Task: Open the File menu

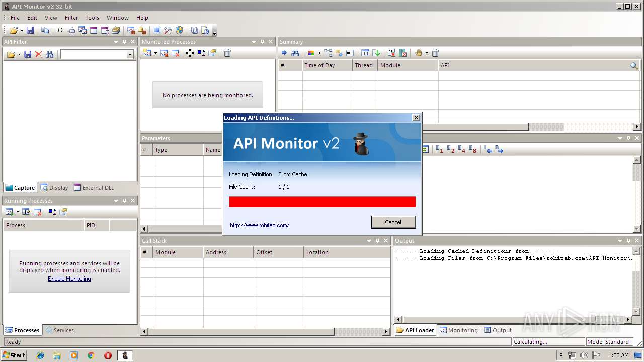Action: click(x=15, y=18)
